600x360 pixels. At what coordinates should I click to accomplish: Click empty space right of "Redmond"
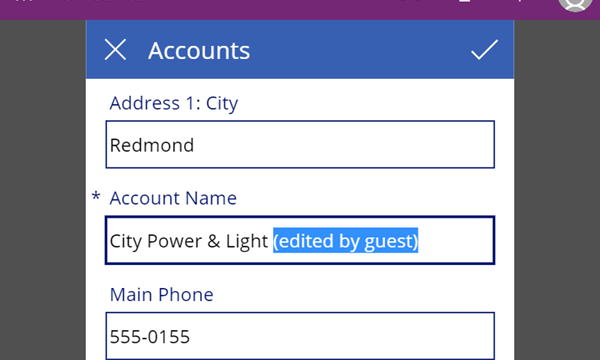[x=344, y=145]
